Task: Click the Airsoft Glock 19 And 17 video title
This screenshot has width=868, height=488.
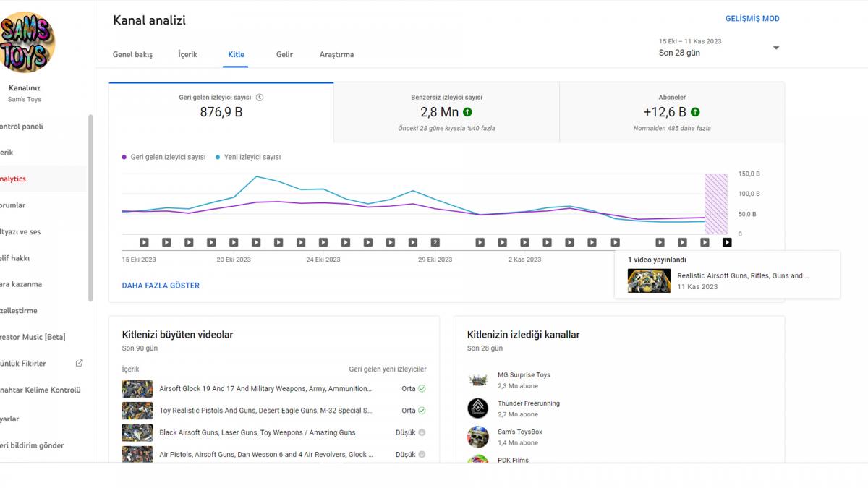Action: coord(265,388)
